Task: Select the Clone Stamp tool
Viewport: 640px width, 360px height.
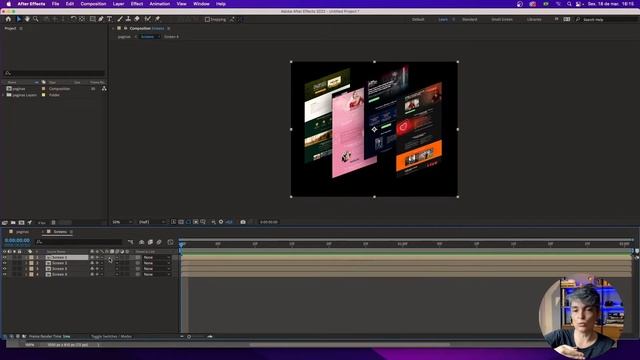Action: [x=128, y=19]
